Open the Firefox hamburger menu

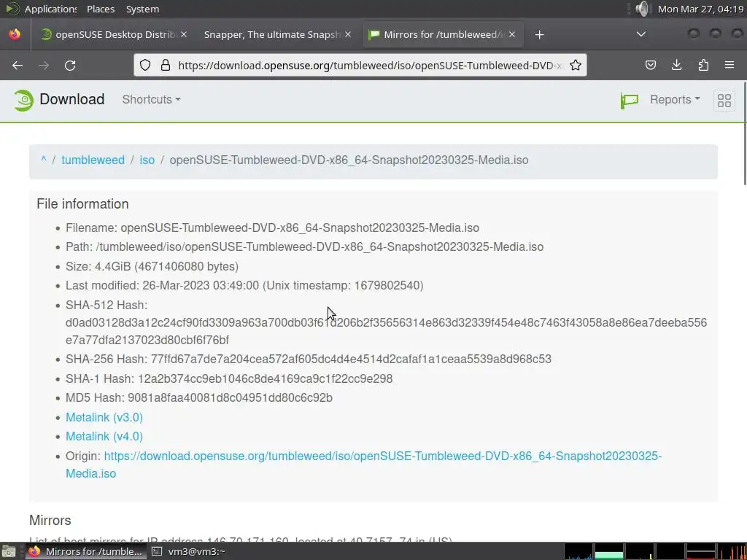coord(729,65)
